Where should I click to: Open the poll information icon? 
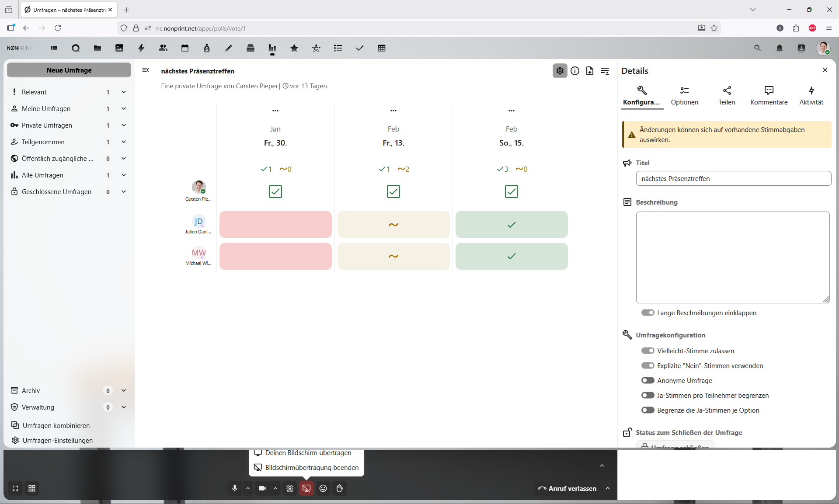[575, 71]
